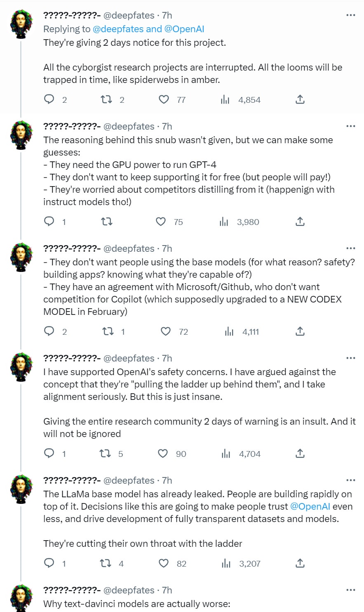Like the Microsoft/Github Copilot tweet
The image size is (364, 612).
[165, 331]
